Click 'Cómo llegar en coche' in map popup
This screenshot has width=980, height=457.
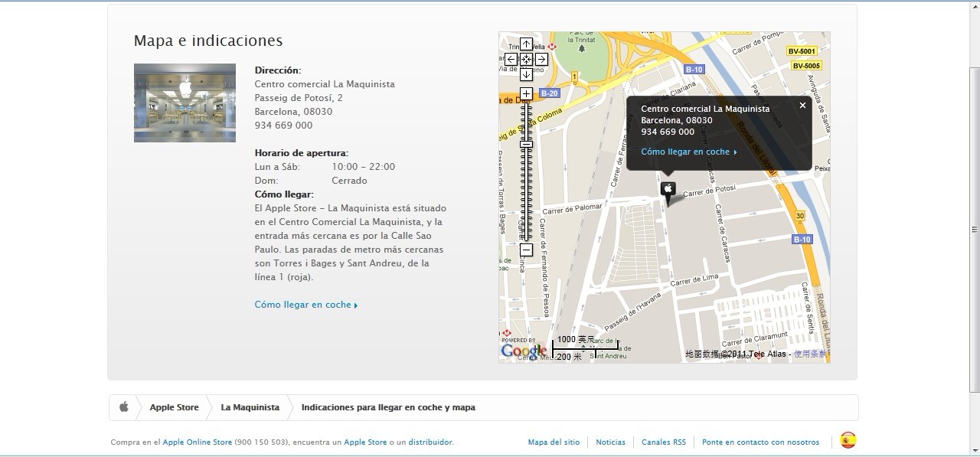coord(688,152)
